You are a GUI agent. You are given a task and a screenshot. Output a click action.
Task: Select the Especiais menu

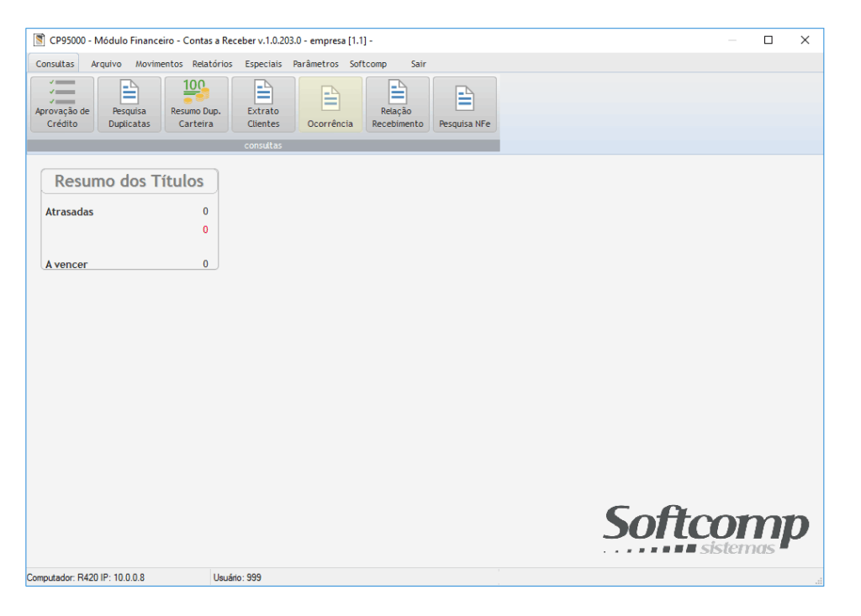coord(263,64)
